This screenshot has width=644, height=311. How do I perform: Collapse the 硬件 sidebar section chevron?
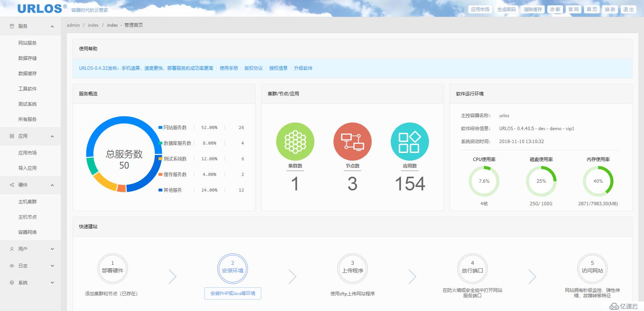click(52, 185)
